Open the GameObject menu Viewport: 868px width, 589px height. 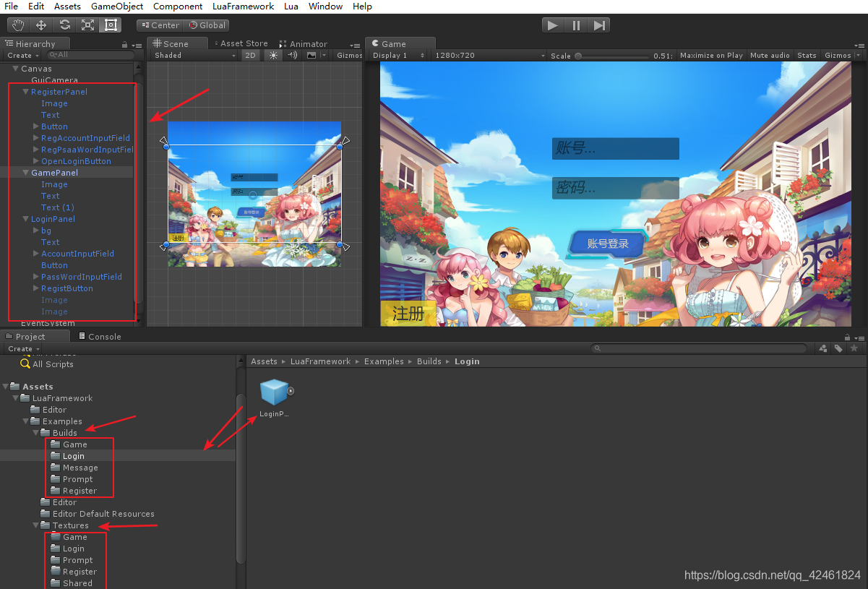[x=117, y=6]
